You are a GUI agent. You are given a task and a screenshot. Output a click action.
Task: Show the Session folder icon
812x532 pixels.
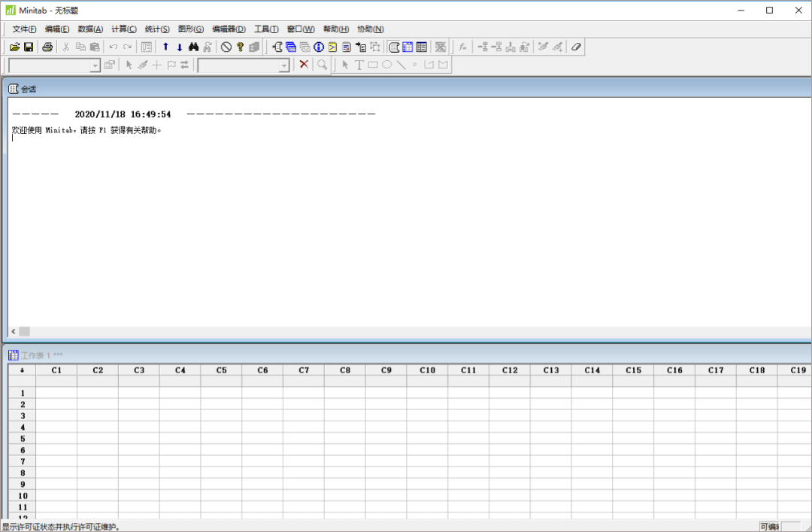click(277, 47)
